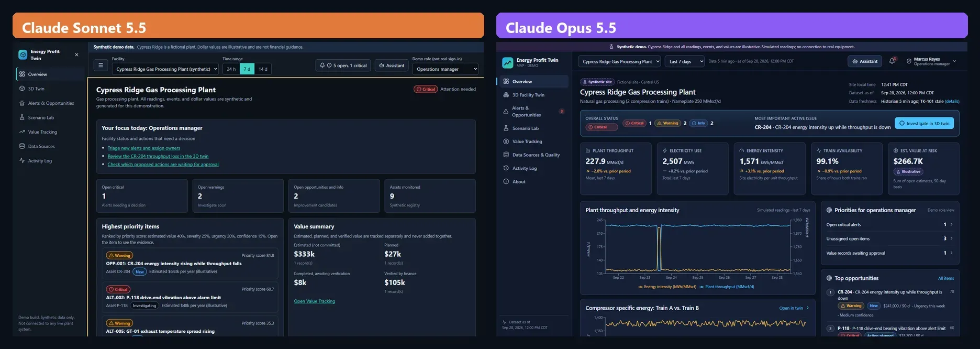
Task: Go to the Overview tab in Sonnet sidebar
Action: pyautogui.click(x=50, y=74)
